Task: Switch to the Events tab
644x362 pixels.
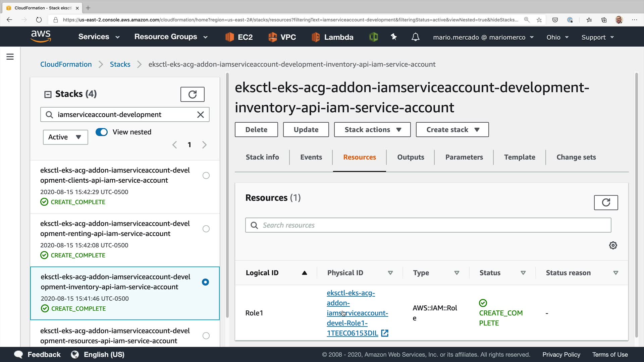Action: tap(311, 157)
